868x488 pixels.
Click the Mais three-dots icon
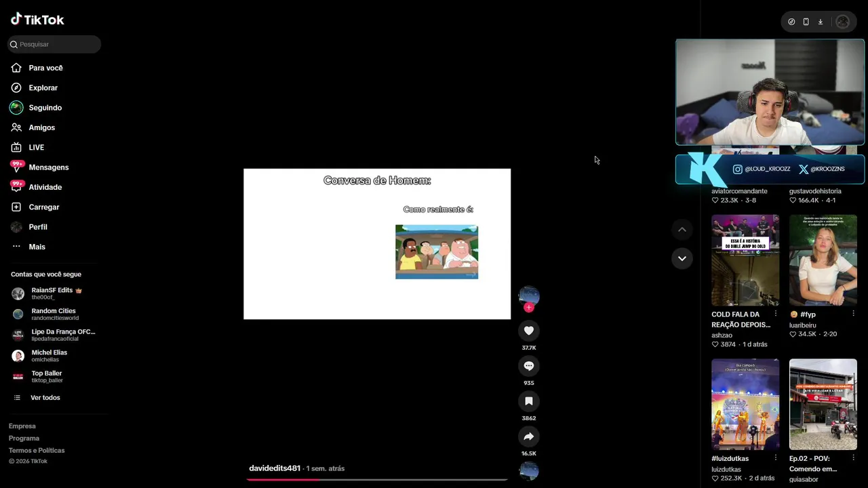click(x=16, y=247)
